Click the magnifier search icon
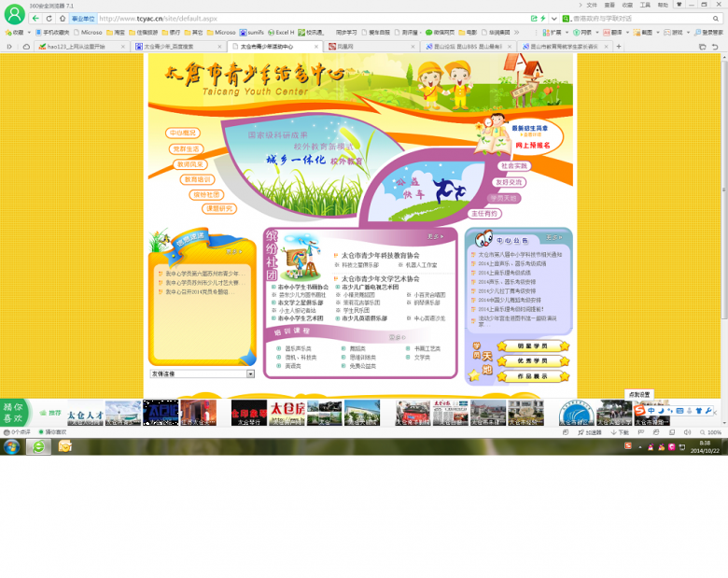This screenshot has height=578, width=728. tap(716, 19)
